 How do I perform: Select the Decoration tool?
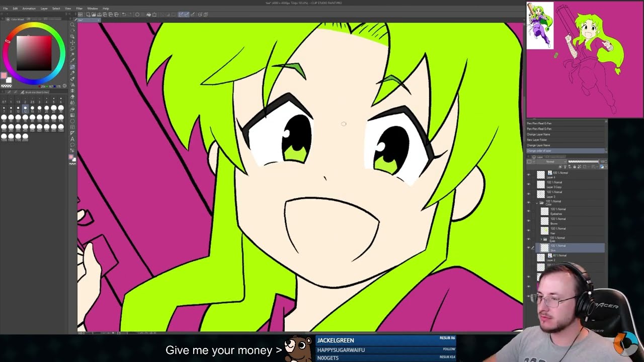72,90
